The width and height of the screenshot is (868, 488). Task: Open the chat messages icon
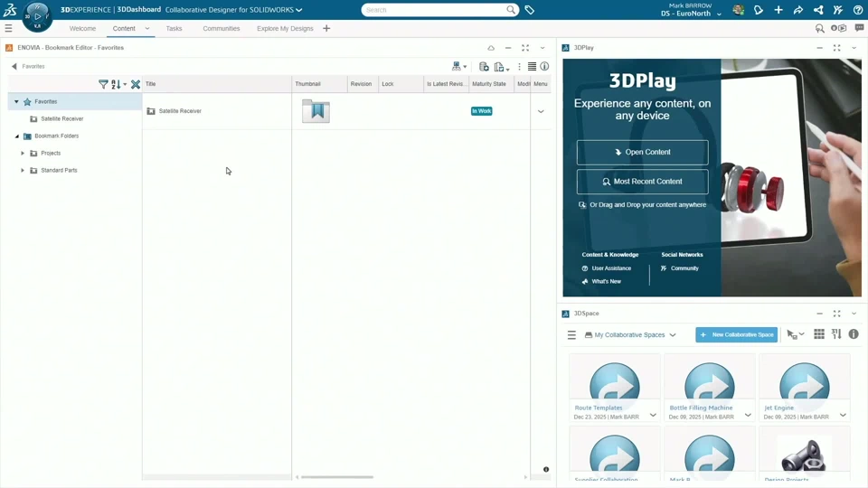point(859,28)
